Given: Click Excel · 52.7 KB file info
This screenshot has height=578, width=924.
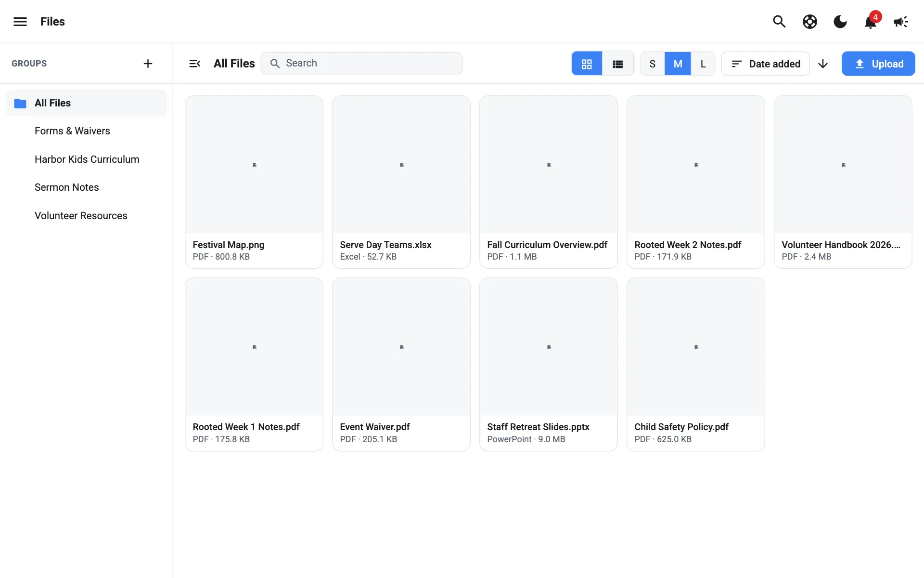Looking at the screenshot, I should (x=368, y=257).
